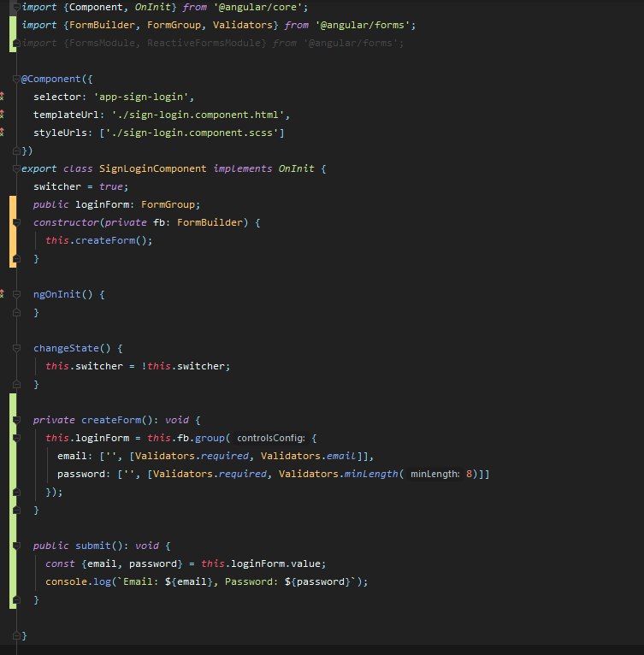
Task: Click 'FormBuilder' in the forms import line
Action: point(102,25)
